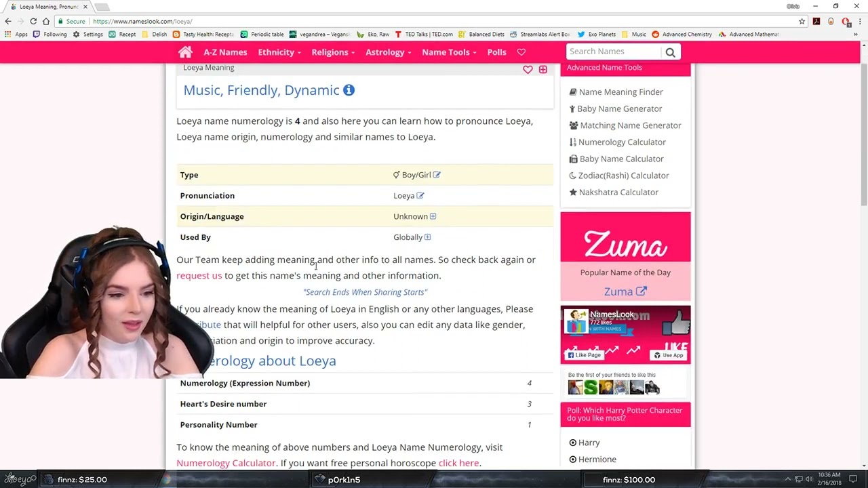Expand the Ethnicity dropdown menu
Screen dimensions: 868x488
[x=279, y=52]
